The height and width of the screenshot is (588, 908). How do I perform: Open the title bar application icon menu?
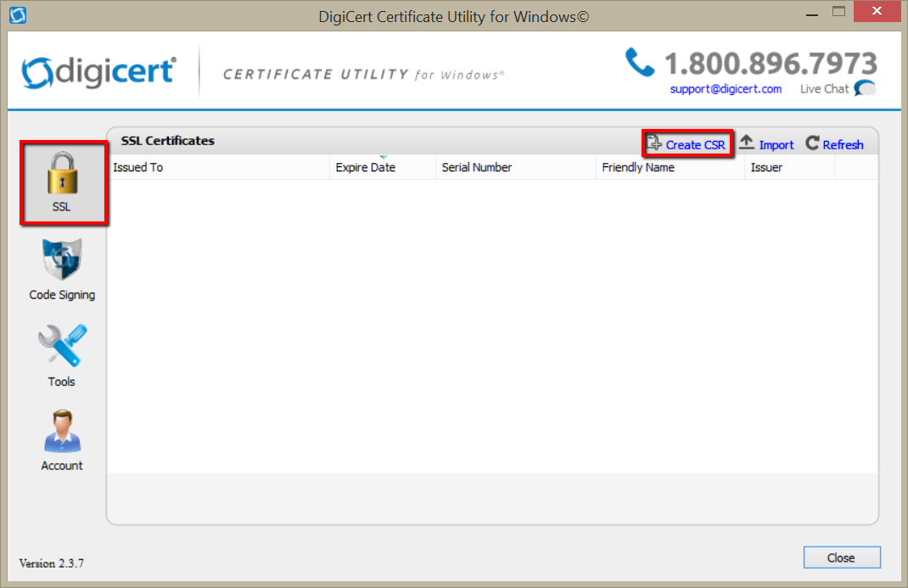click(17, 15)
